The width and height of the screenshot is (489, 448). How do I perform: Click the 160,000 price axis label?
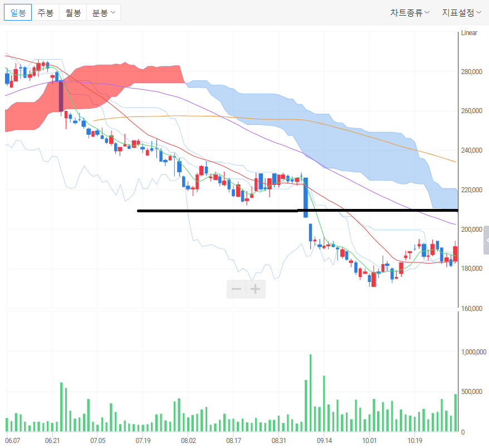472,308
